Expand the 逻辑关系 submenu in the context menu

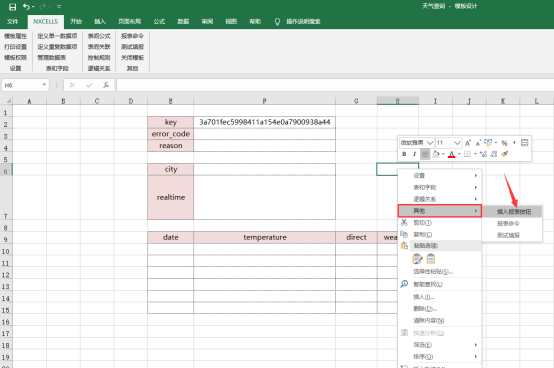(440, 199)
